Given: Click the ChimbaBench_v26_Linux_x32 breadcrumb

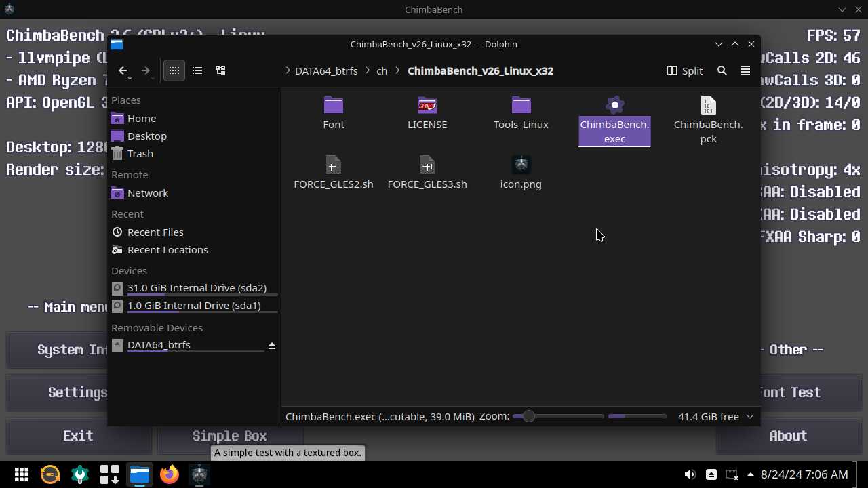Looking at the screenshot, I should tap(480, 70).
